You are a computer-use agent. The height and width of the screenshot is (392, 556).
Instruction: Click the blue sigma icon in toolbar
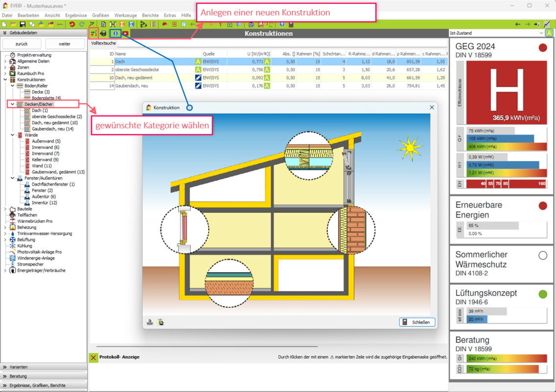point(131,24)
